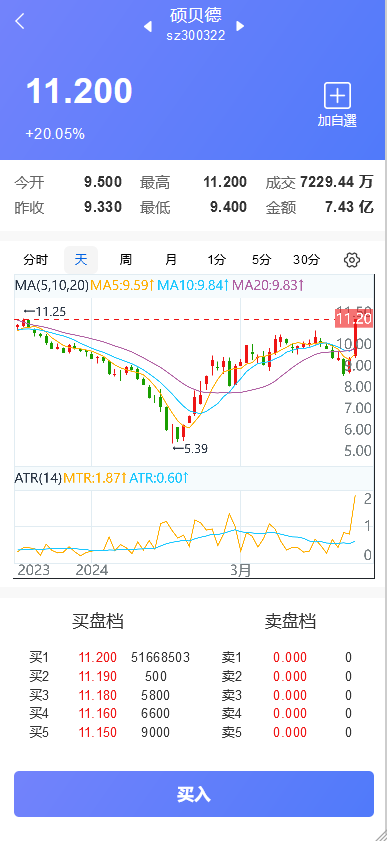387x842 pixels.
Task: Click the 硕贝德 stock name title
Action: click(x=195, y=15)
